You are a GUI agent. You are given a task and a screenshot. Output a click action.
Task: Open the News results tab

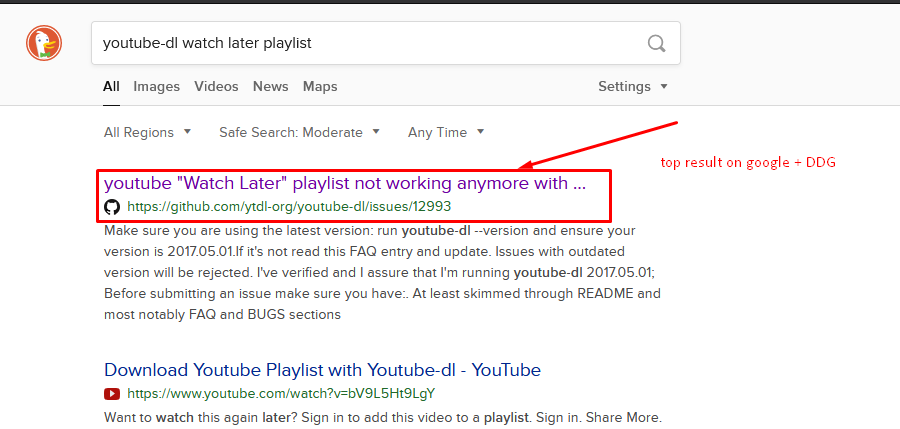270,87
